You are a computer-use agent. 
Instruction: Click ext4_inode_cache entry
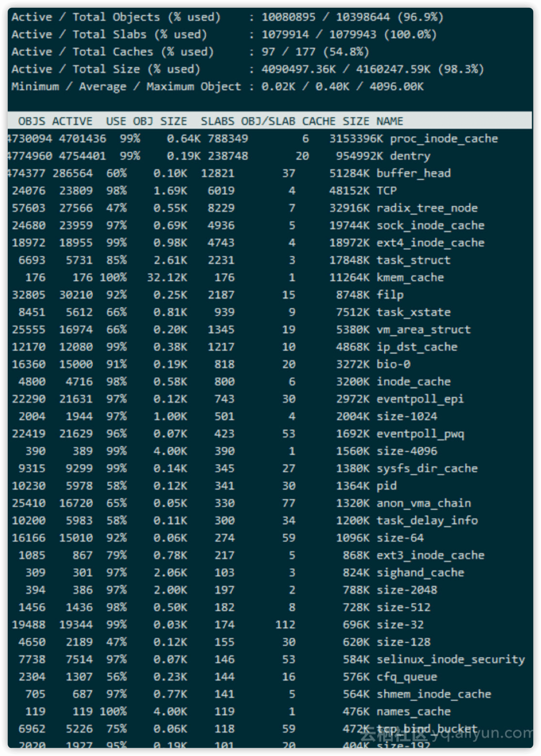(x=430, y=243)
